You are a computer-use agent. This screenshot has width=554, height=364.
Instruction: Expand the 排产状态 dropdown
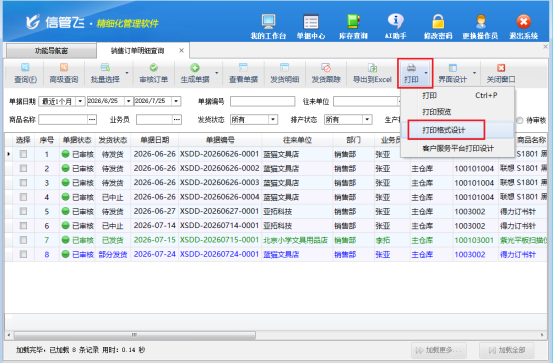[367, 120]
